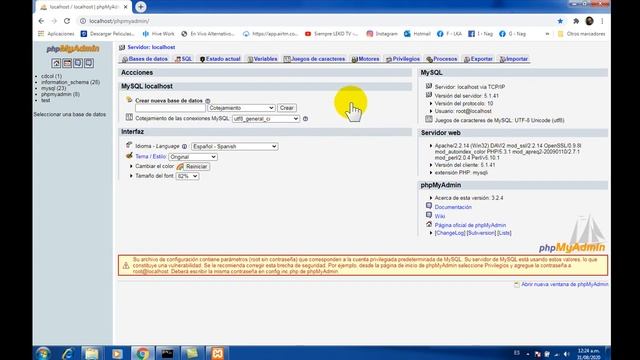Click the browser back arrow
Screen dimensions: 640x360
pyautogui.click(x=41, y=21)
